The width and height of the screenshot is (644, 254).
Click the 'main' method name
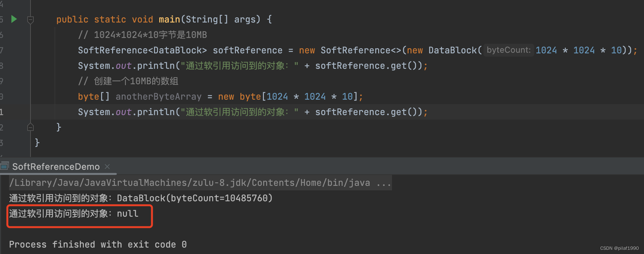point(169,19)
